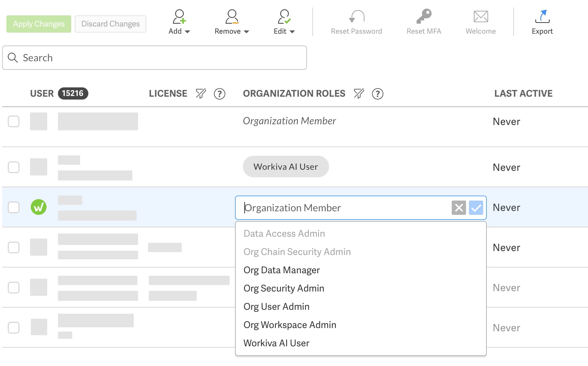Click Never in Workiva AI User row
Viewport: 588px width, 366px height.
coord(506,168)
